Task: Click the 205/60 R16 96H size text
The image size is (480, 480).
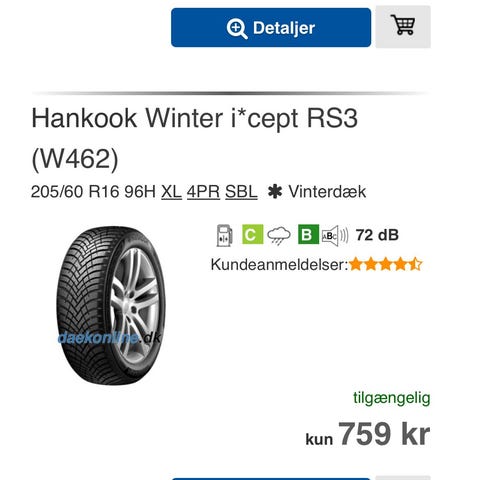Action: coord(93,192)
